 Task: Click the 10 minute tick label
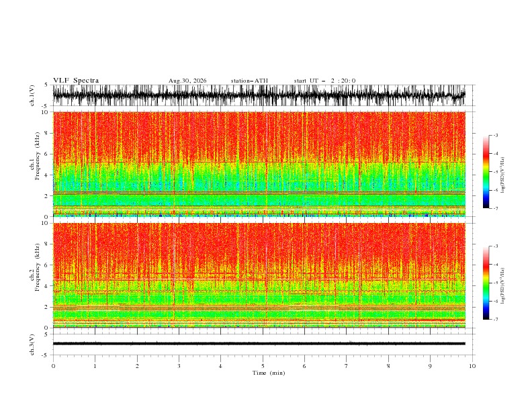[x=472, y=366]
